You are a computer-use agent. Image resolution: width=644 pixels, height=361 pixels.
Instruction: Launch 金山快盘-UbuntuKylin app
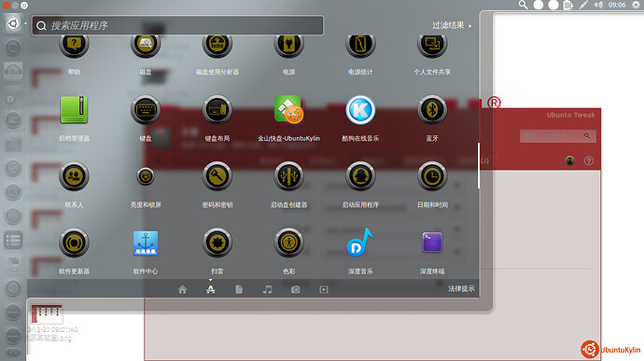[x=288, y=110]
